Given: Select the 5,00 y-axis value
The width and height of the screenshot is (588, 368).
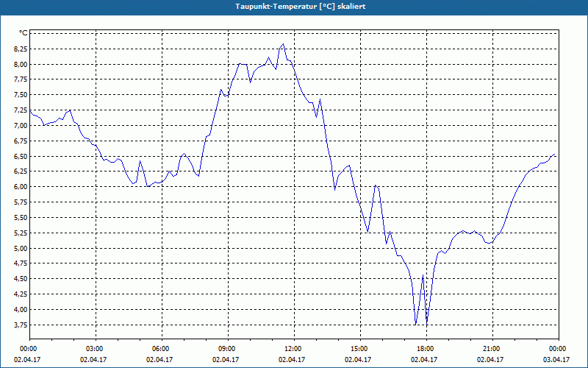Looking at the screenshot, I should [21, 248].
